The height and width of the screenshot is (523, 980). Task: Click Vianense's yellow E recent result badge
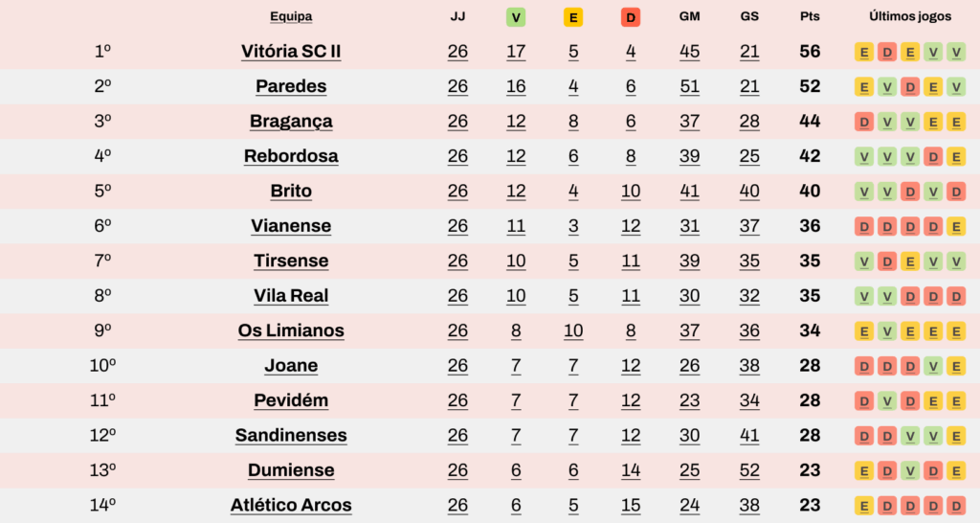956,226
